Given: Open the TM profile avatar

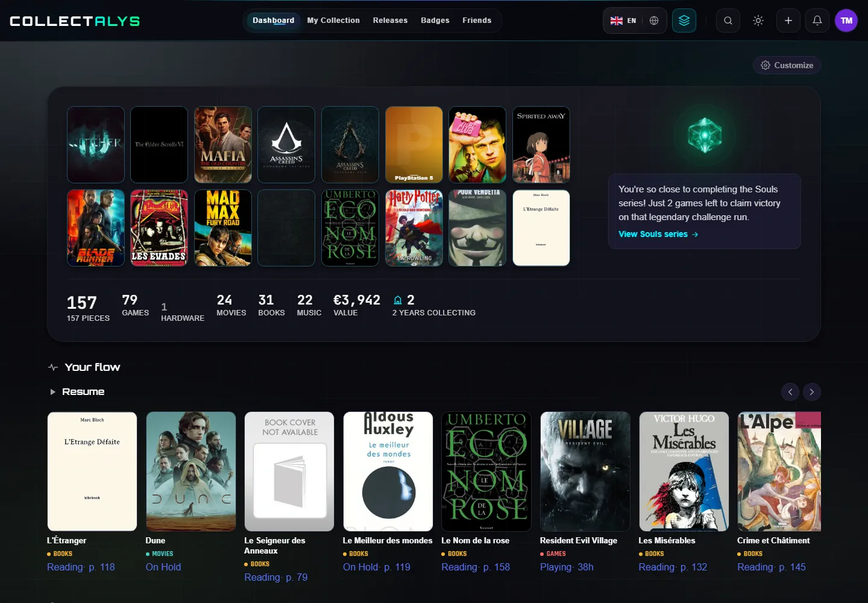Looking at the screenshot, I should pos(846,21).
